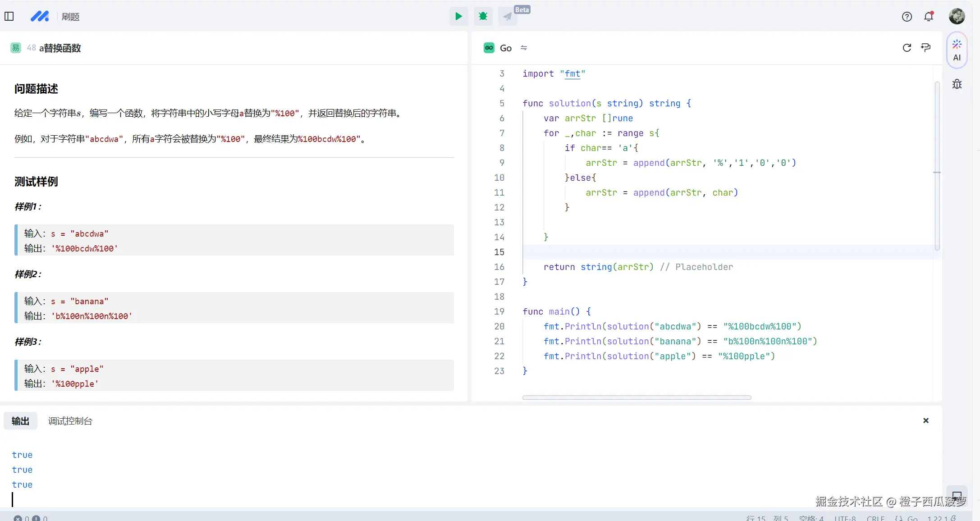Click the Println line testing "banana"
The image size is (980, 521).
click(680, 341)
